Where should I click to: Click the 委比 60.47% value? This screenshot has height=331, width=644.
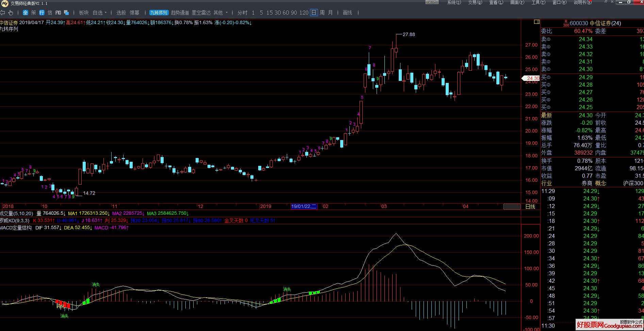click(x=583, y=31)
